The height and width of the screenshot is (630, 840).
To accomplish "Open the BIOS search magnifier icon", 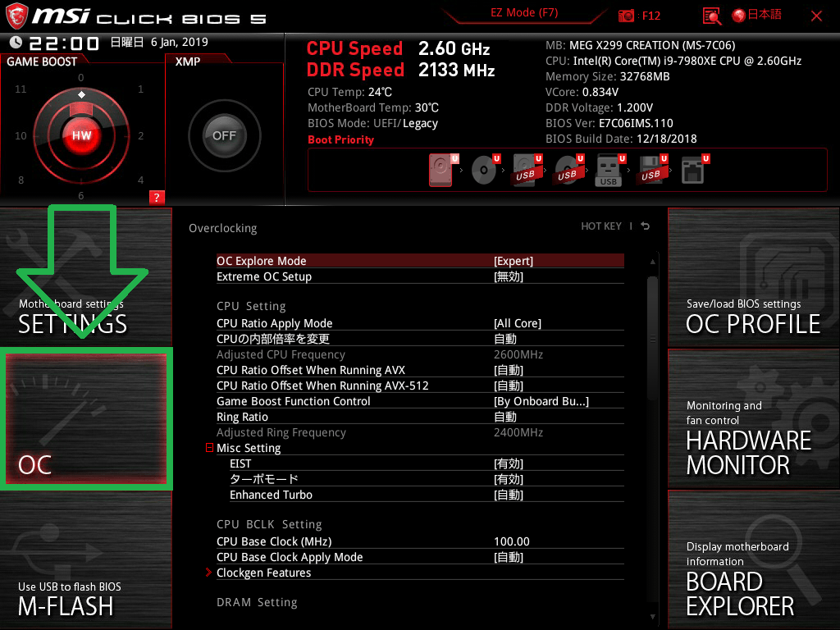I will pos(712,16).
